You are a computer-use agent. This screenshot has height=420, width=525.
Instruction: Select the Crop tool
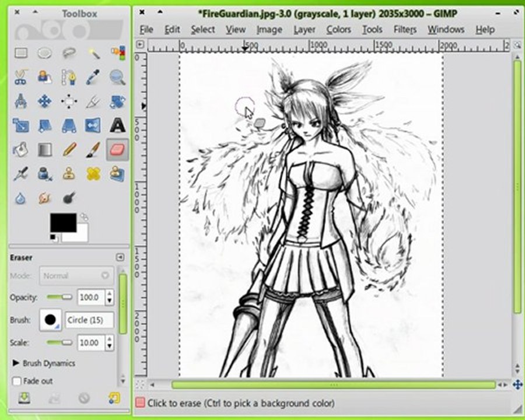point(93,101)
